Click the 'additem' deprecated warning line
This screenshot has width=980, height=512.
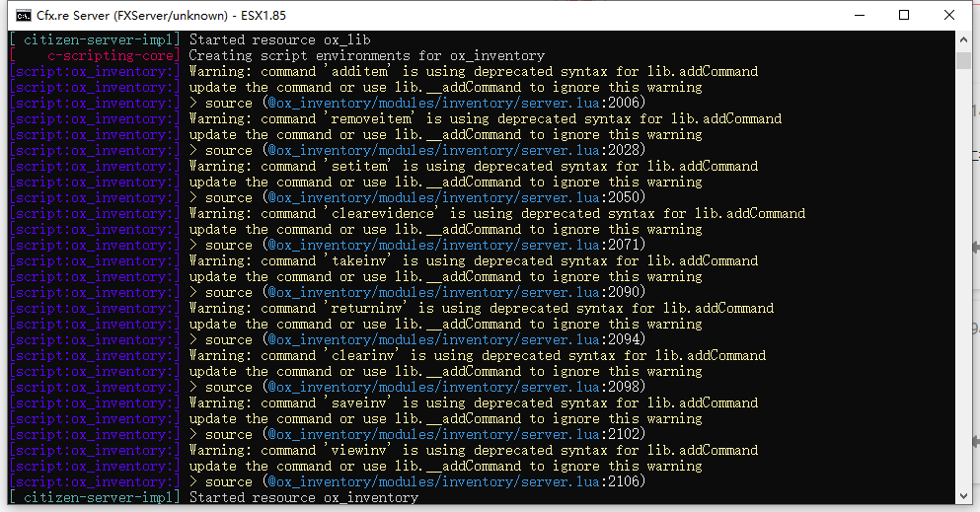click(474, 72)
